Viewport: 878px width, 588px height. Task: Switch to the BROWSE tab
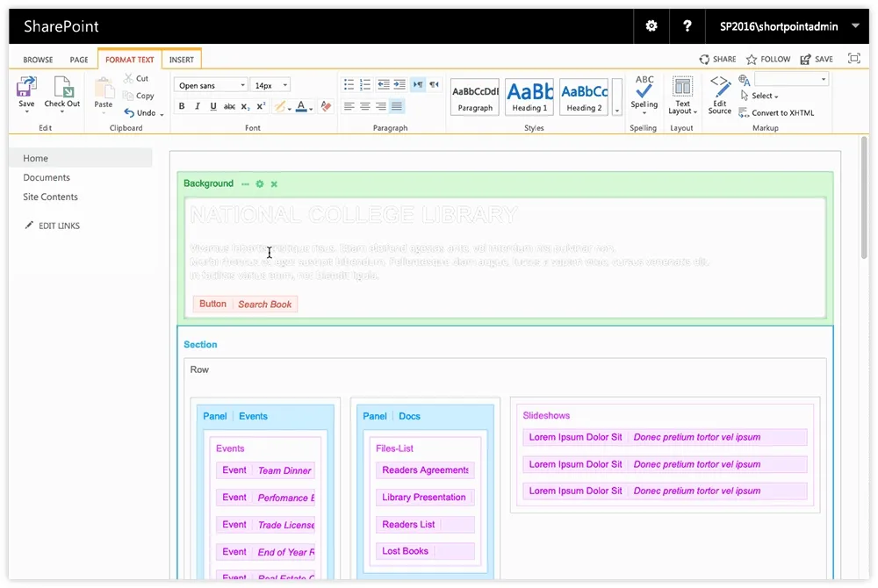tap(38, 60)
